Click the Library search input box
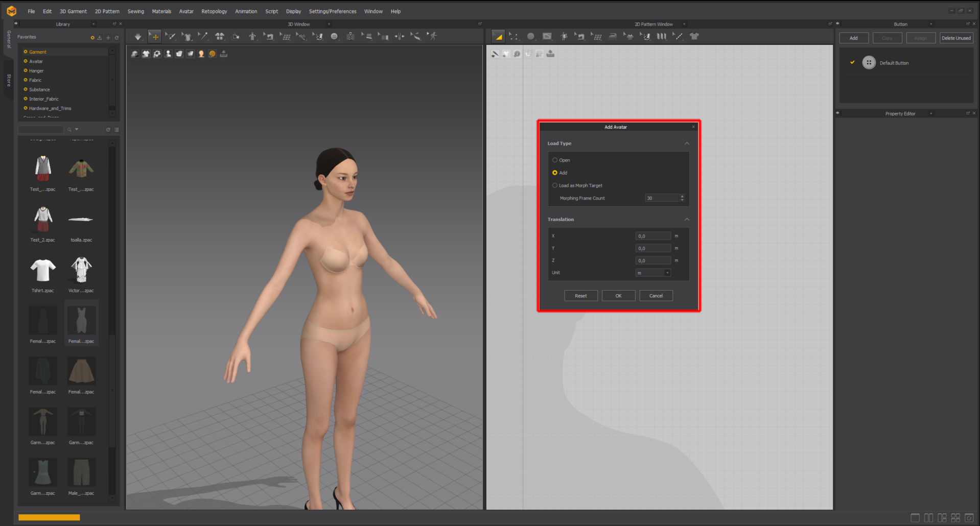The image size is (980, 526). tap(41, 130)
